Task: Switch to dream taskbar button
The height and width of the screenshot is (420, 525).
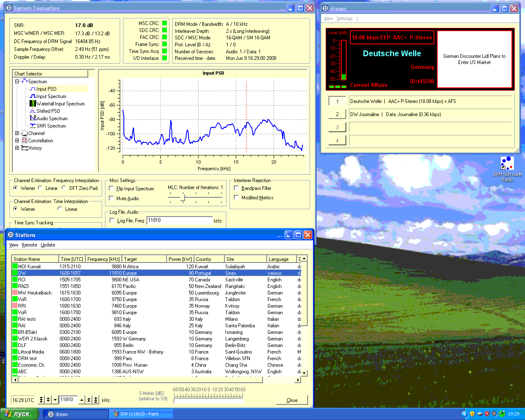Action: coord(76,414)
